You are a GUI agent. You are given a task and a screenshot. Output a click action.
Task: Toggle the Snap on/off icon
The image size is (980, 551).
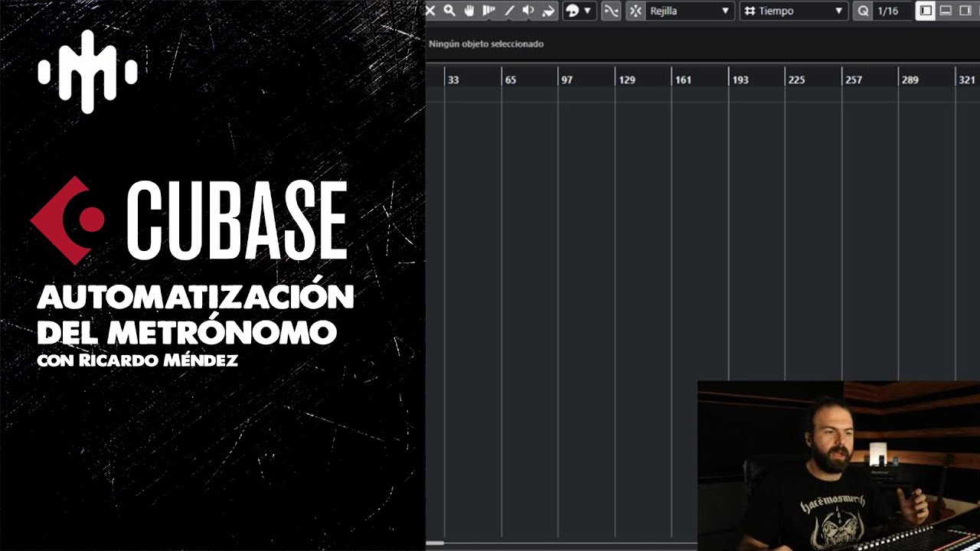coord(635,11)
